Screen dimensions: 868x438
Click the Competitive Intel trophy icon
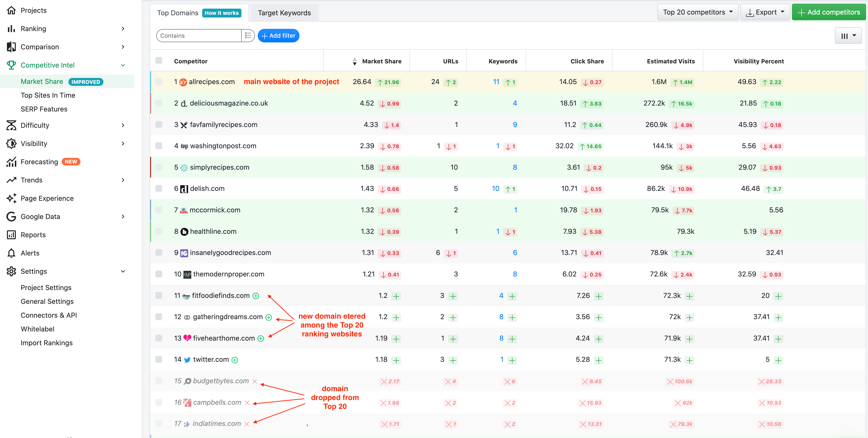tap(11, 65)
